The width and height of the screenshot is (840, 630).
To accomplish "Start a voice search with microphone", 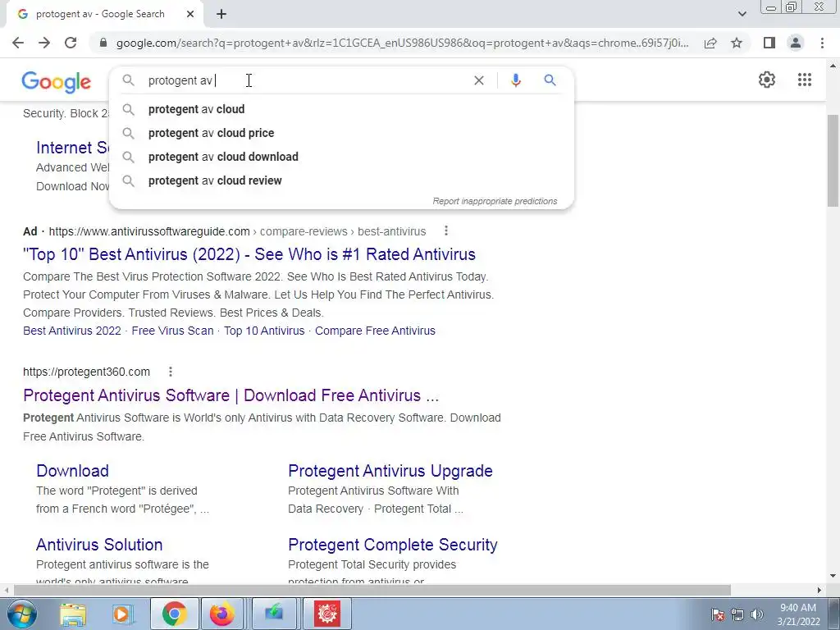I will 515,80.
